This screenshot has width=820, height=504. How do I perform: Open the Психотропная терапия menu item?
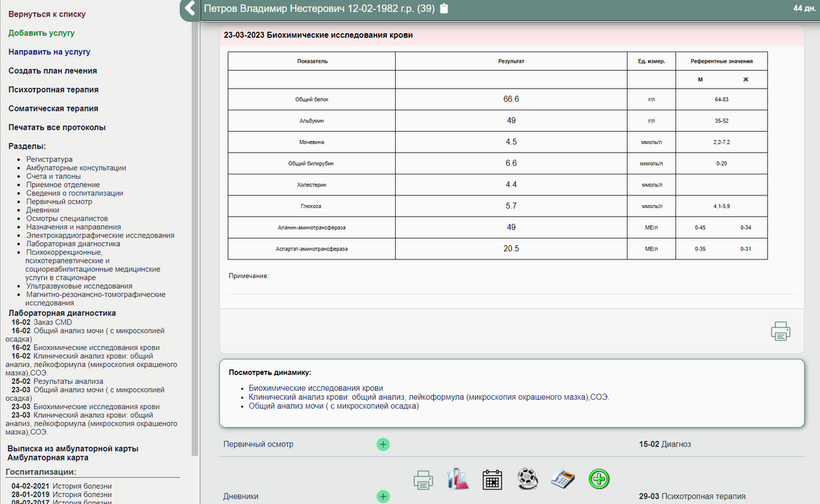(x=54, y=89)
